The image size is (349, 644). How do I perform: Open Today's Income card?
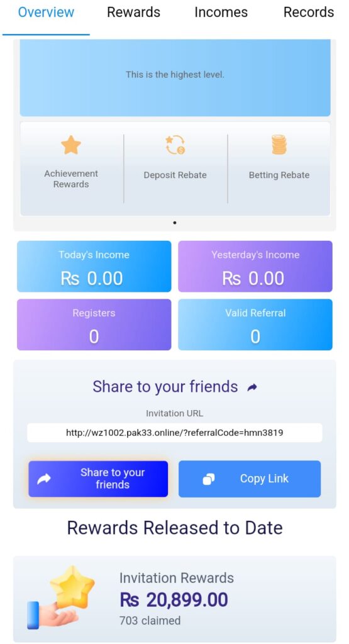(x=94, y=266)
